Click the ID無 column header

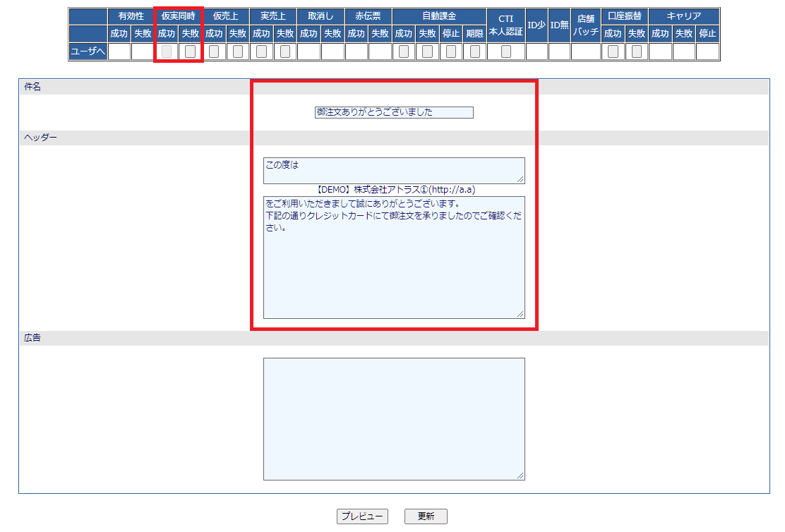pyautogui.click(x=559, y=25)
